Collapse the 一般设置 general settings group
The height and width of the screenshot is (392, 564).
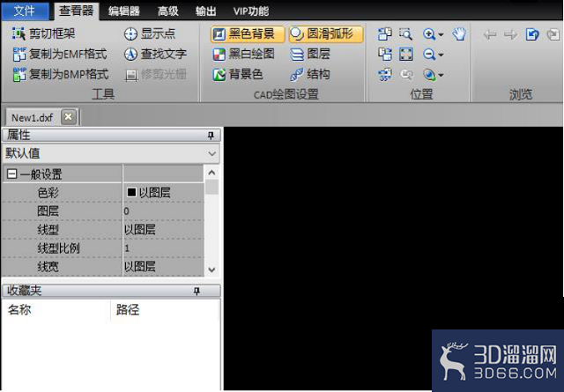[11, 174]
